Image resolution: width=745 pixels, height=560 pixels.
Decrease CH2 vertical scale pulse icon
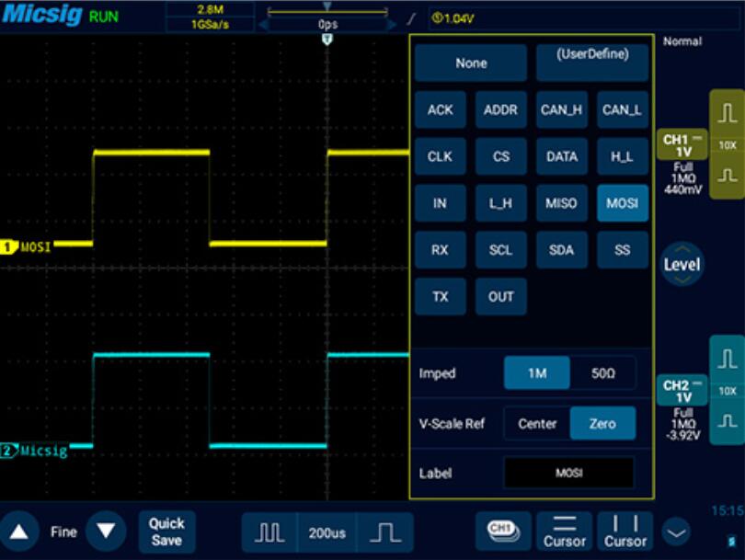click(727, 421)
